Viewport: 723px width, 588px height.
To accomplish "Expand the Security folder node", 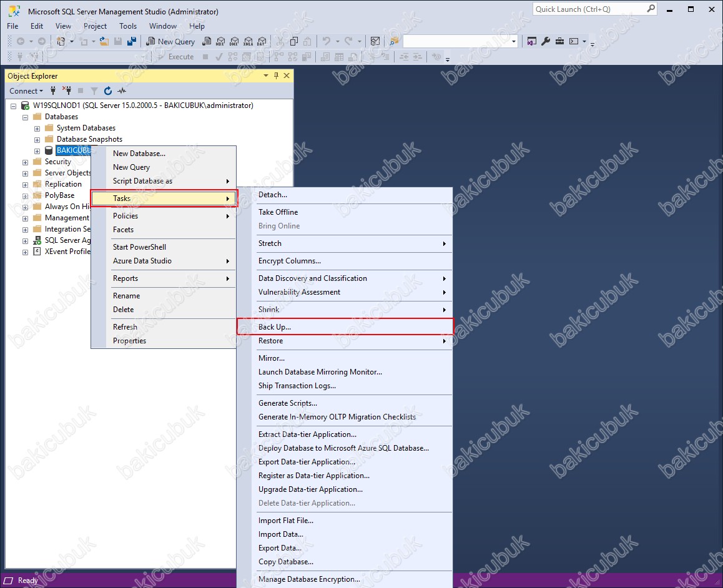I will (26, 162).
